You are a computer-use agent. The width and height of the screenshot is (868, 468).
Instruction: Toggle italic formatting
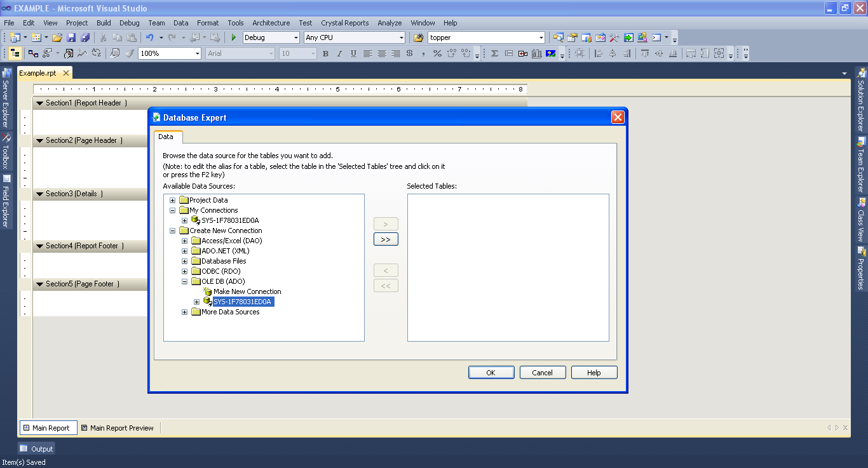[x=339, y=54]
